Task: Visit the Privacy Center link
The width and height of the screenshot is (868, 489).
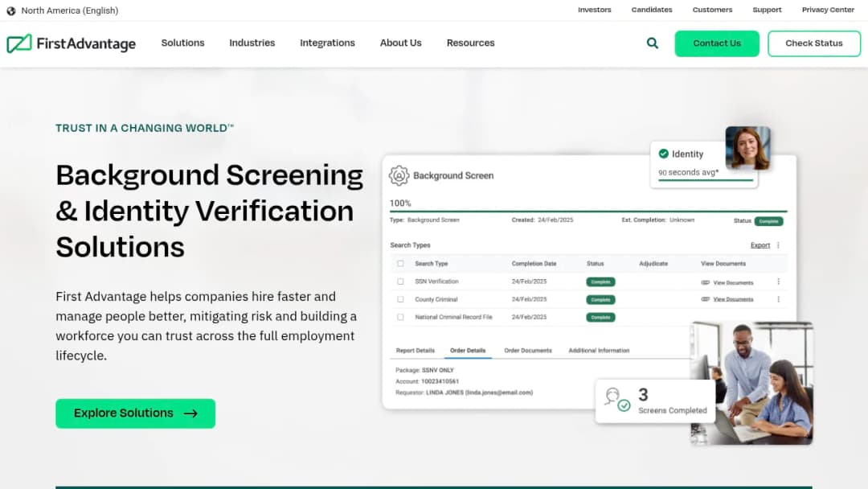Action: coord(828,10)
